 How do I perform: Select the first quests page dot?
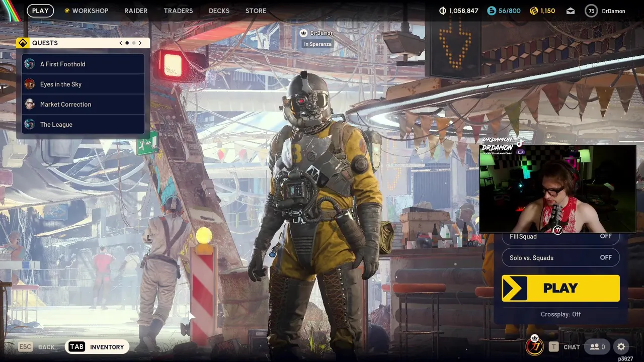tap(127, 43)
